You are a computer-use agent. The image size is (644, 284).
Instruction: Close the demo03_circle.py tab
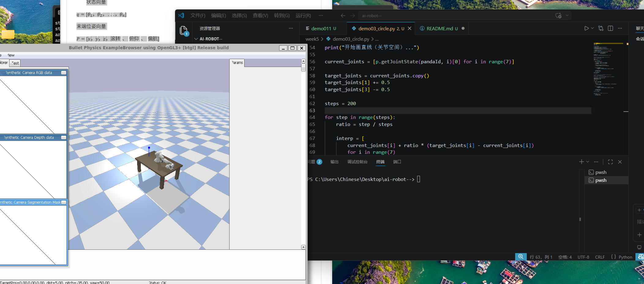tap(410, 28)
